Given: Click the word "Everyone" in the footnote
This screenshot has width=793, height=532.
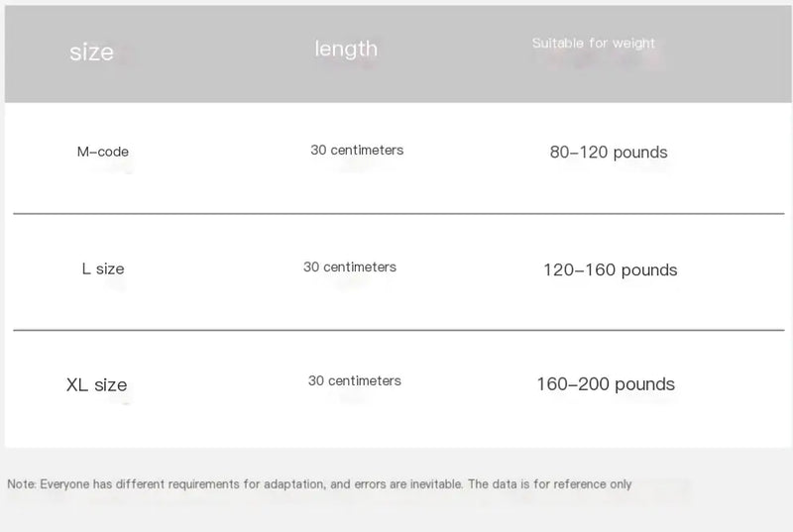Looking at the screenshot, I should tap(63, 484).
